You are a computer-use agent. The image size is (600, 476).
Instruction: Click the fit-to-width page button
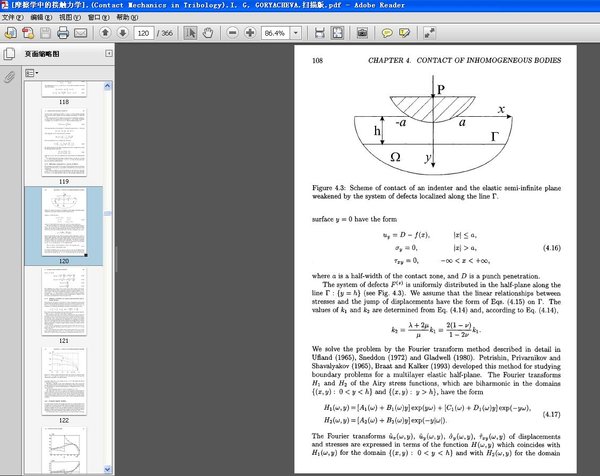click(x=320, y=33)
